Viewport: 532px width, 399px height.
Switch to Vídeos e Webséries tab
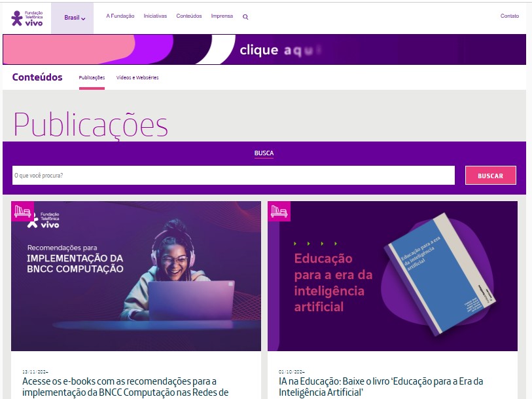(x=137, y=78)
